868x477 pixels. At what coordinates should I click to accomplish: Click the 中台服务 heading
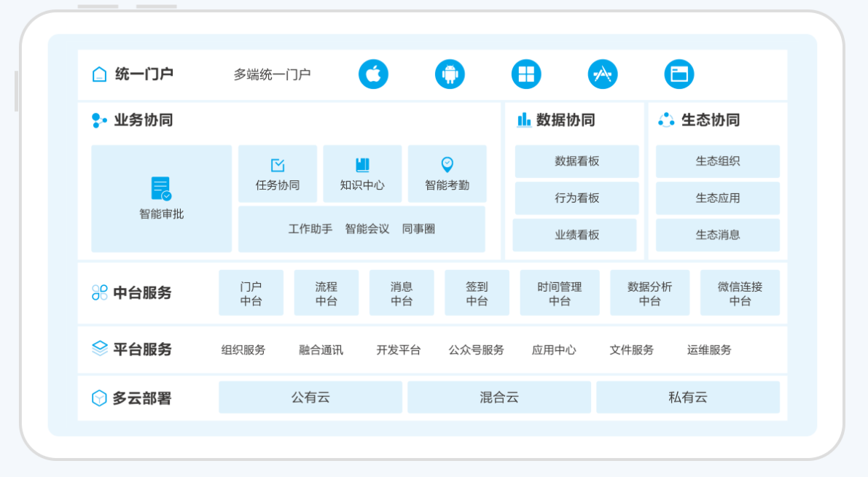pos(142,292)
